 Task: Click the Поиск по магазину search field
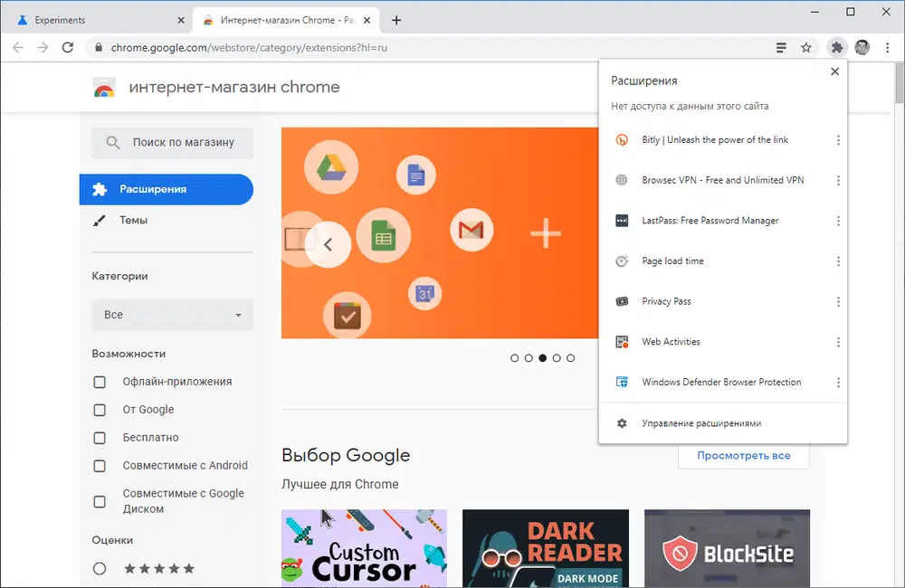tap(172, 143)
